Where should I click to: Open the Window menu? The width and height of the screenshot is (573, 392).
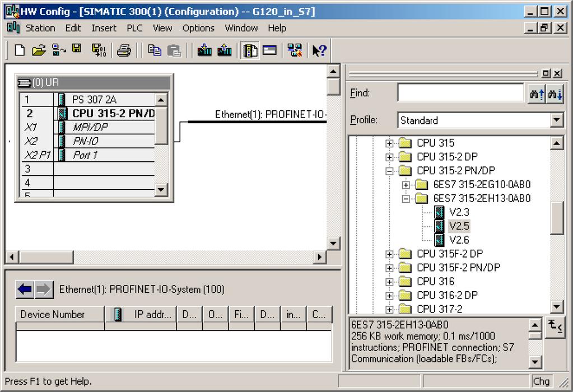(241, 28)
